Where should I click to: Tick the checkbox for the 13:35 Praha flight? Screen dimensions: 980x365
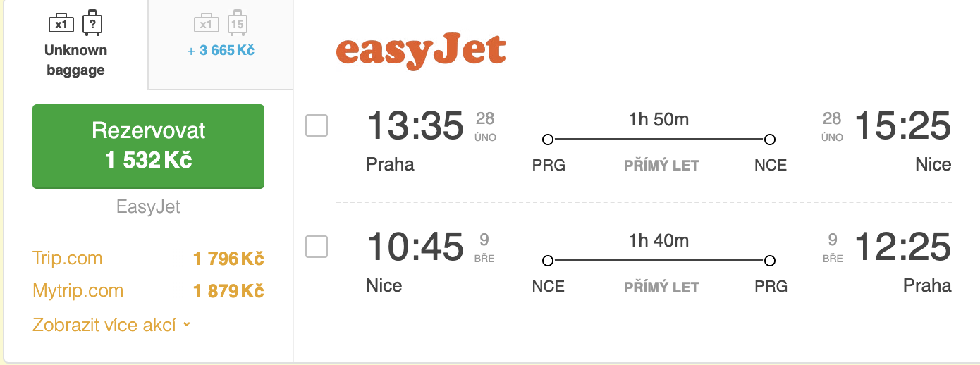317,126
